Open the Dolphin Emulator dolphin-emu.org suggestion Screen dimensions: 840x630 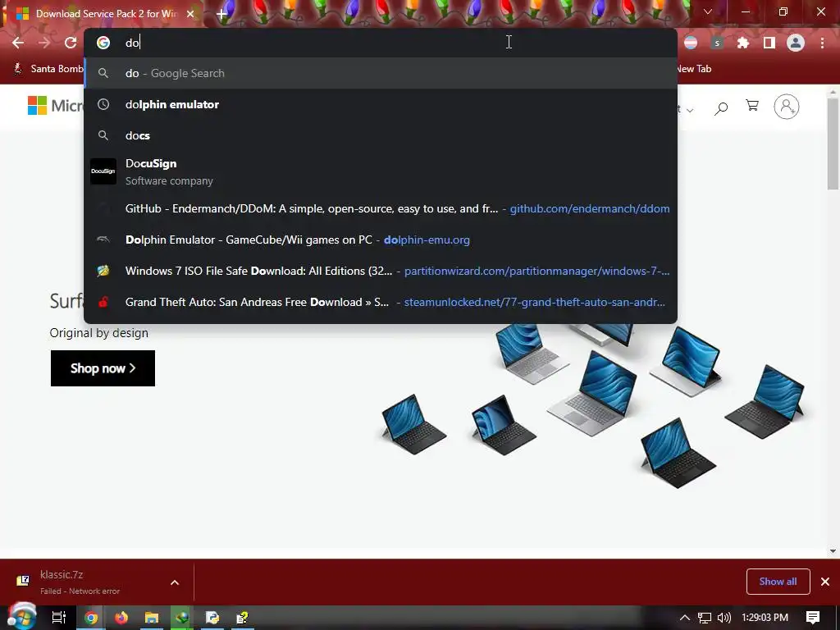[x=381, y=240]
